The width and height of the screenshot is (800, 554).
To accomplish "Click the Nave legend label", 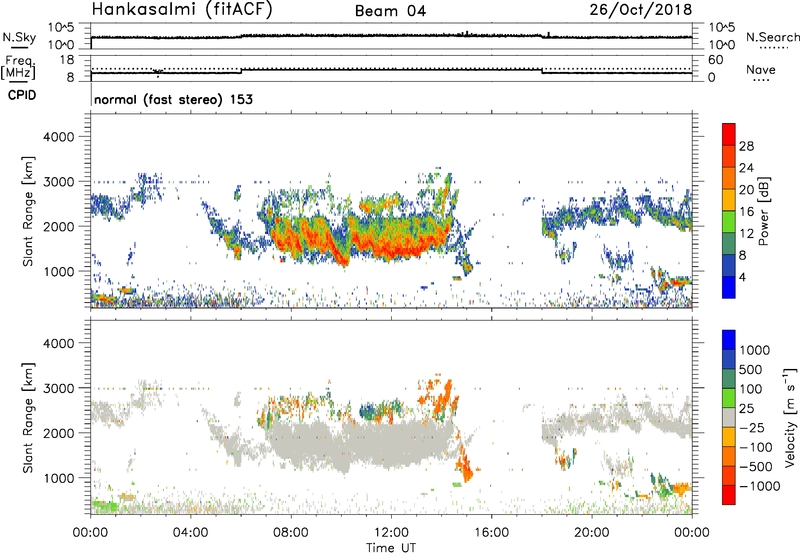I will [761, 69].
